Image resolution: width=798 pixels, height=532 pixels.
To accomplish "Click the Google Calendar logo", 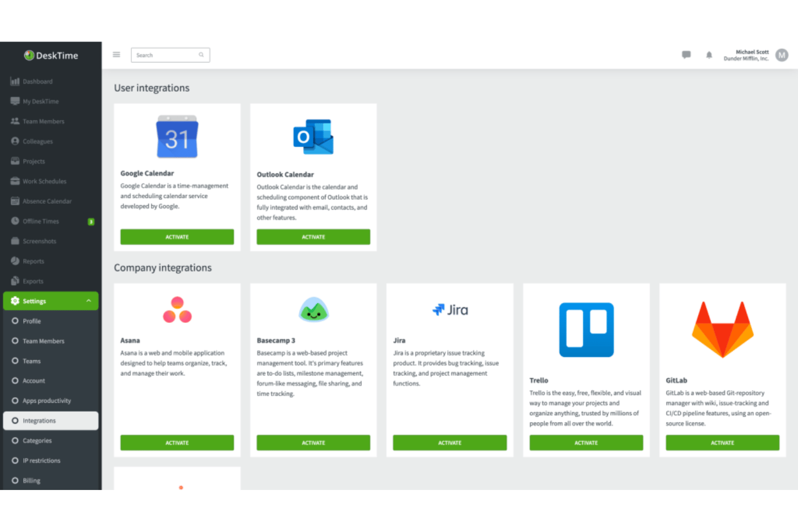I will coord(177,137).
